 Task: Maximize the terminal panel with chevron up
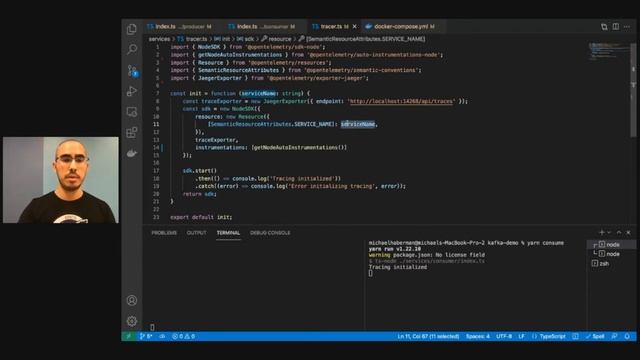pos(619,232)
